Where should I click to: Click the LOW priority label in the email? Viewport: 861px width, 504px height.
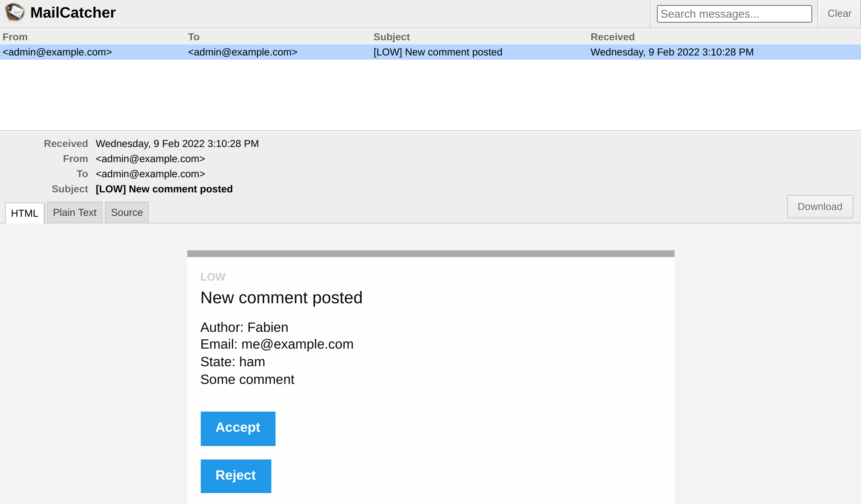tap(213, 276)
